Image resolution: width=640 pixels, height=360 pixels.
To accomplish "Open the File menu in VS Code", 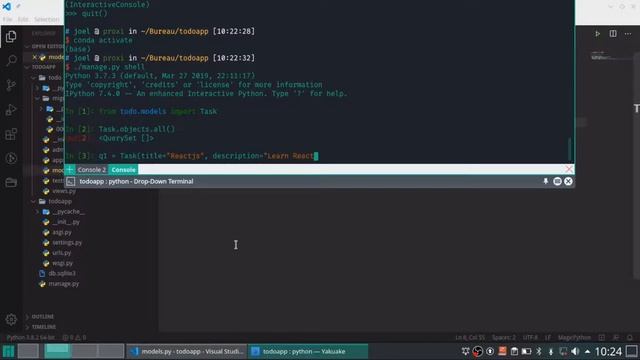I will [7, 19].
